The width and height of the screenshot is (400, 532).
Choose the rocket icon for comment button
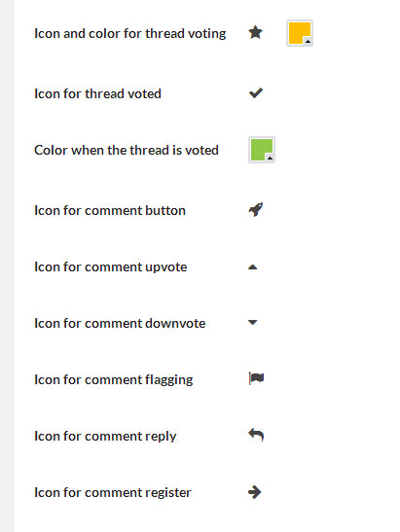point(256,210)
